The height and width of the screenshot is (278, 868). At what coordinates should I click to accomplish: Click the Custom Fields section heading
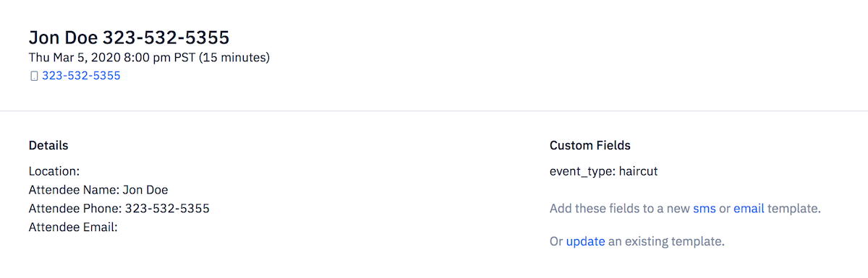point(590,145)
